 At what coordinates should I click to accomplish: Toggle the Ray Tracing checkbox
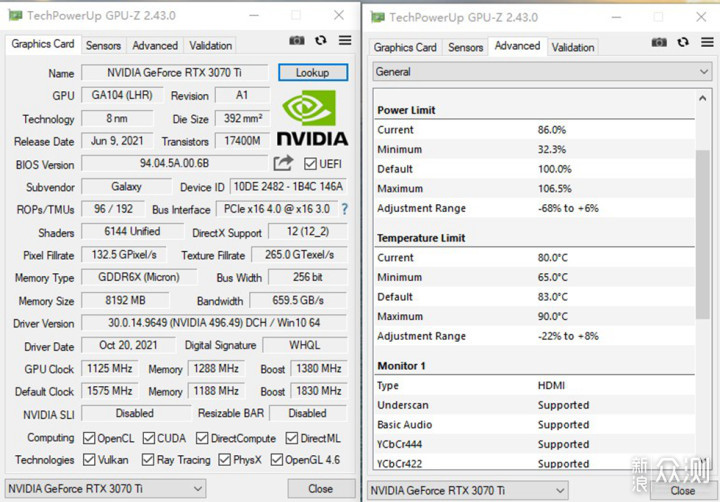coord(148,459)
